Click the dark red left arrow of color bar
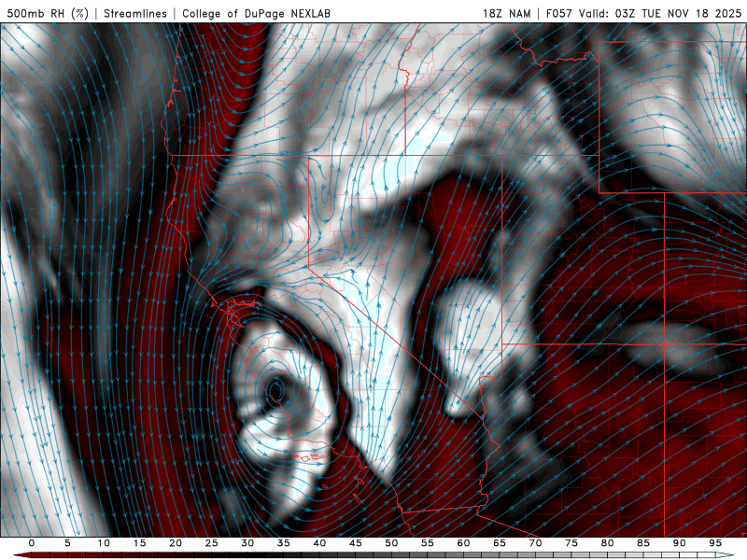 point(21,555)
